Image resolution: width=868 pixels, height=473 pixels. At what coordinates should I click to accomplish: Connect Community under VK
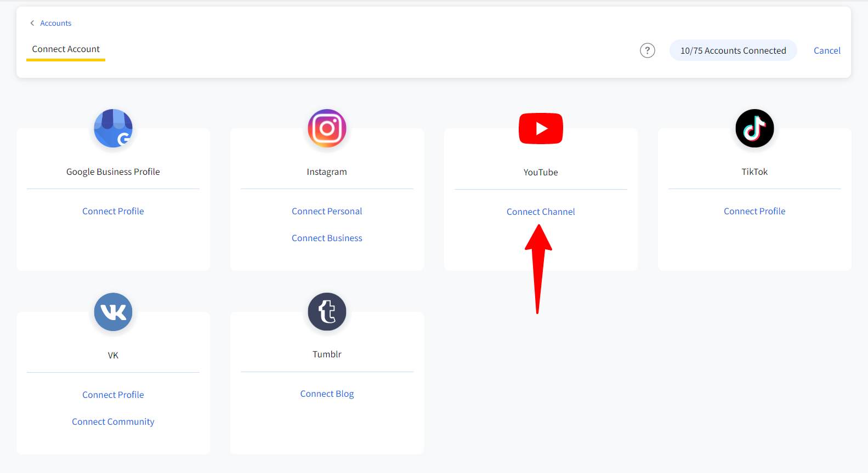pyautogui.click(x=113, y=421)
